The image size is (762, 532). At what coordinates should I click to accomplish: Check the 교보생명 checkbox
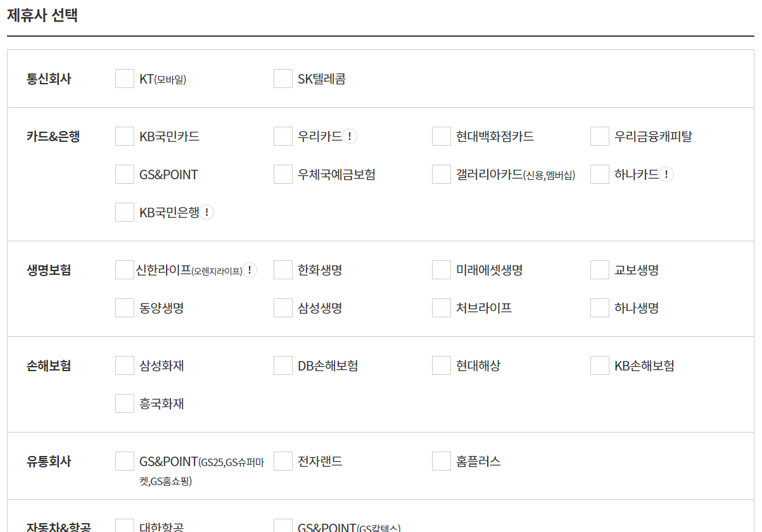coord(600,270)
